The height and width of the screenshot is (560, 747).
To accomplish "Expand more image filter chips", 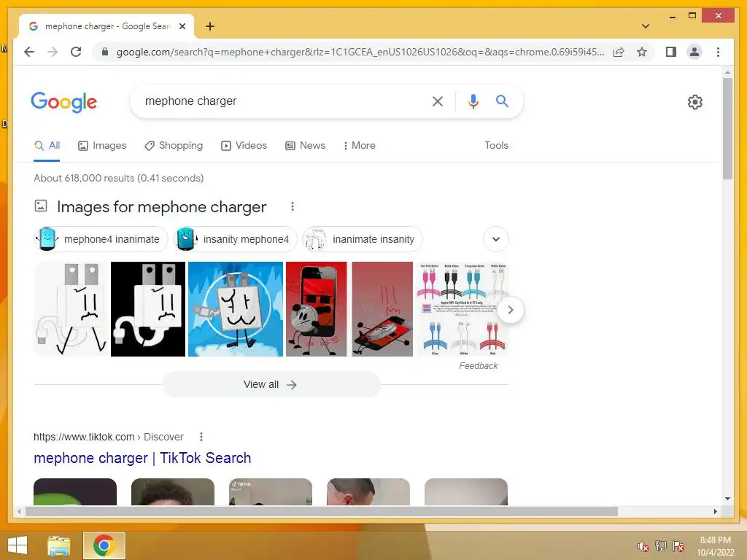I will pyautogui.click(x=496, y=239).
